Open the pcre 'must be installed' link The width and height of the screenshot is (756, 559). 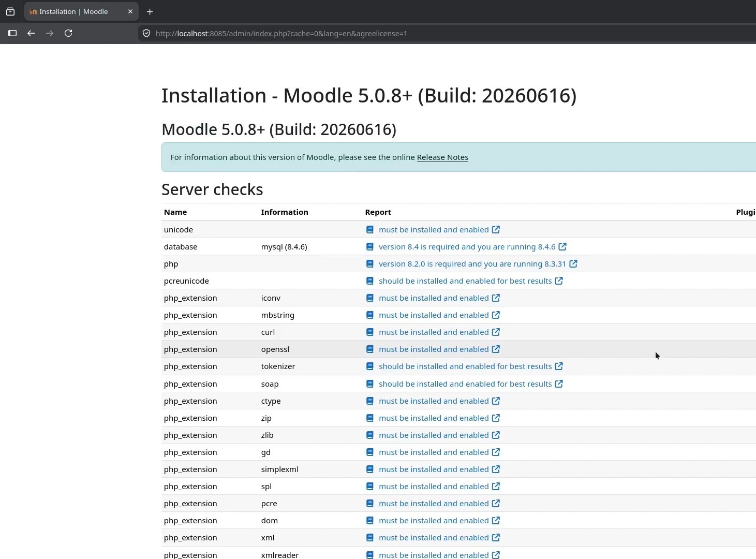(x=434, y=504)
